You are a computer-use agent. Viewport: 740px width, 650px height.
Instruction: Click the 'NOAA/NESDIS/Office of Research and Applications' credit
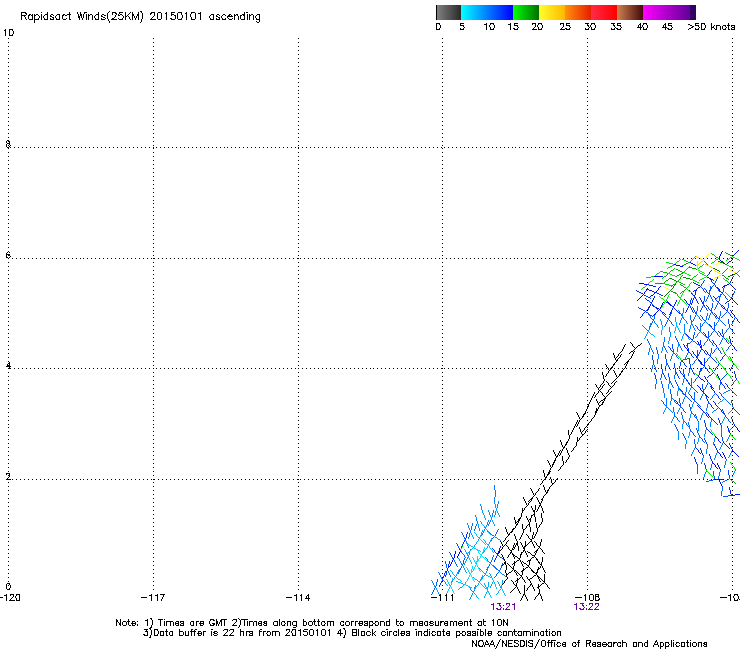[x=589, y=644]
